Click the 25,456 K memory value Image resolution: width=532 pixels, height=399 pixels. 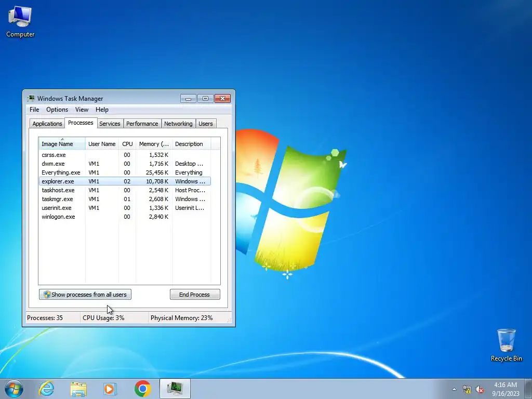(157, 172)
